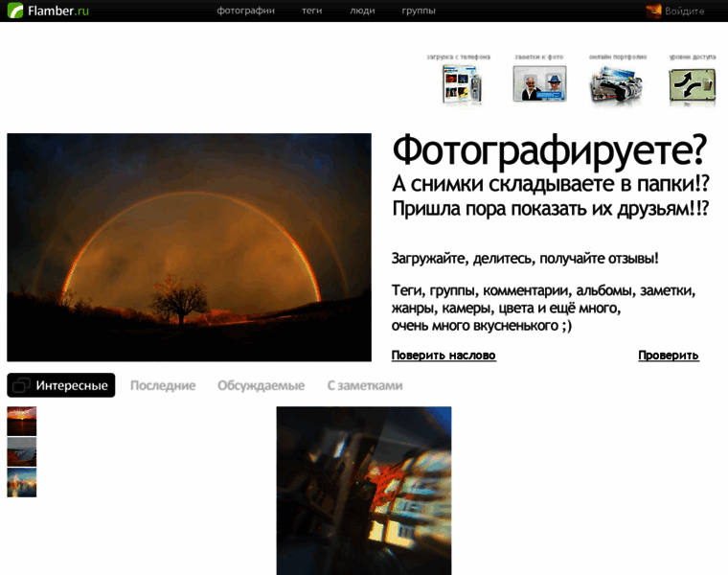Open the уровни доступа feature icon

[x=693, y=85]
